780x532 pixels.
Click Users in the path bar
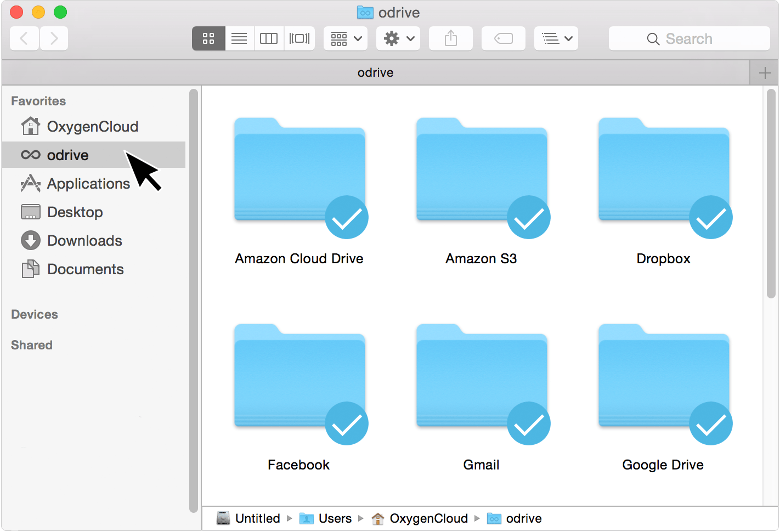pos(335,518)
